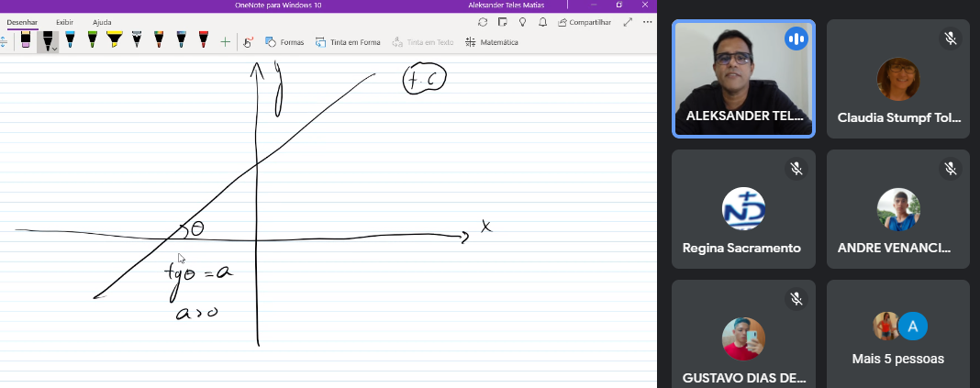Add a new pen with plus icon
The height and width of the screenshot is (388, 980).
(226, 42)
